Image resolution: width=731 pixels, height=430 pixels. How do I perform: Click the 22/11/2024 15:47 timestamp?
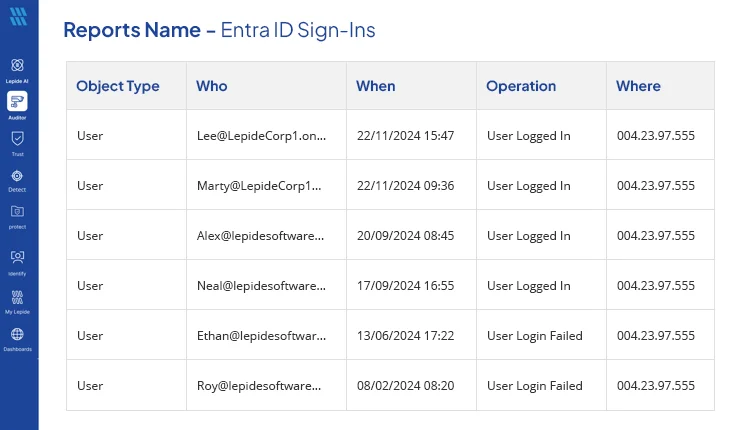click(x=406, y=136)
